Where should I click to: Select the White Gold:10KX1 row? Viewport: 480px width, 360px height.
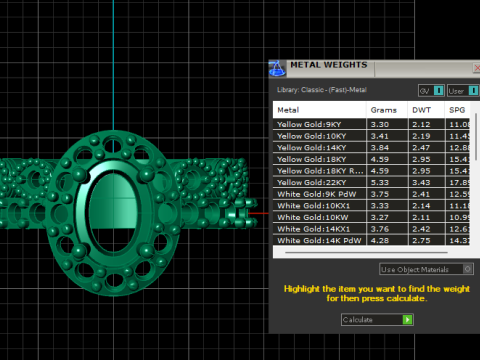tap(371, 206)
